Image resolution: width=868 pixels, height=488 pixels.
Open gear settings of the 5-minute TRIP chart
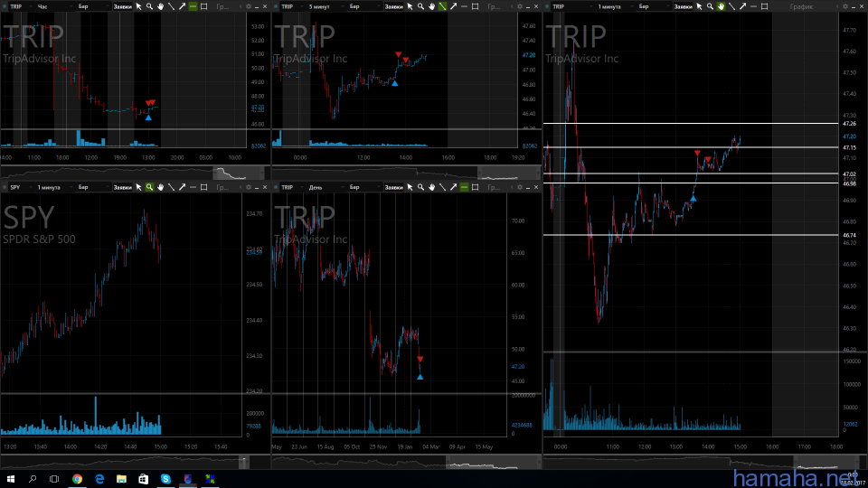[520, 6]
